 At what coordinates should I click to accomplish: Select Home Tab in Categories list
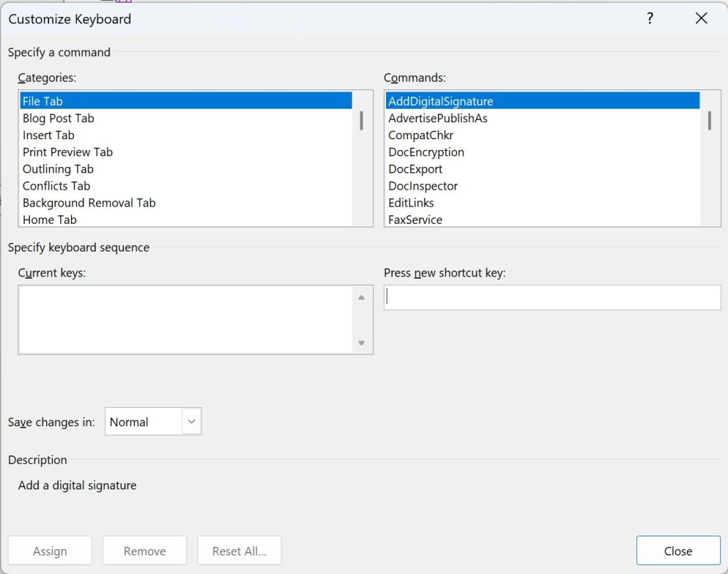click(50, 220)
